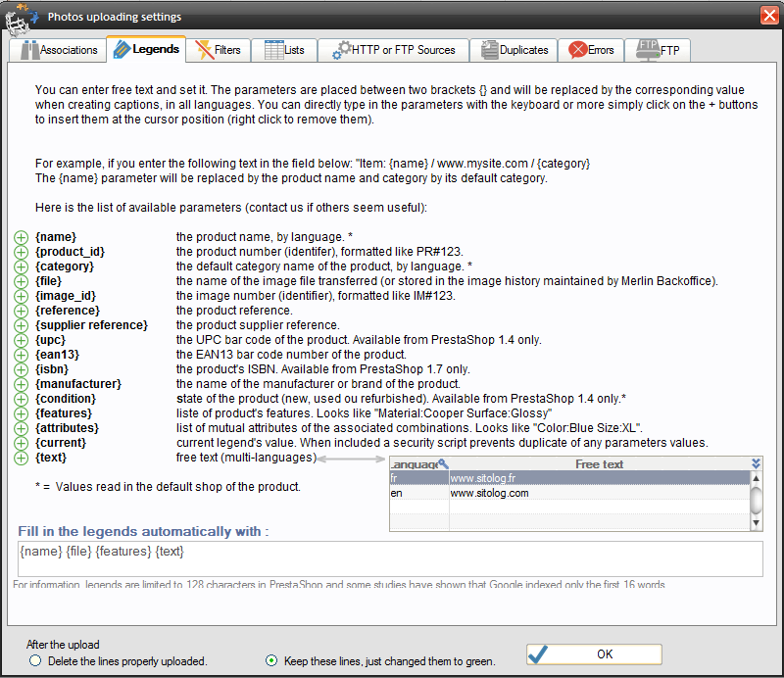Open the HTTP or FTP Sources tab
Image resolution: width=784 pixels, height=678 pixels.
(x=394, y=50)
